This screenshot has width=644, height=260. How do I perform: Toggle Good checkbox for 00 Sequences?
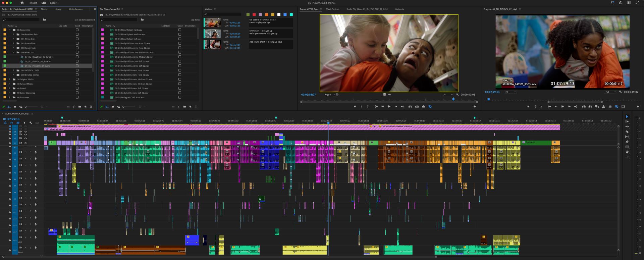(77, 30)
